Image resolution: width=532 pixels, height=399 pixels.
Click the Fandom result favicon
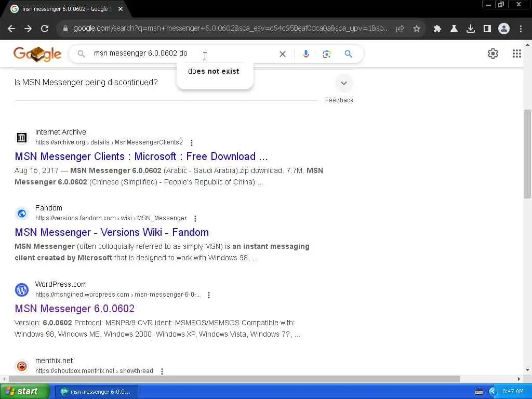pos(22,214)
